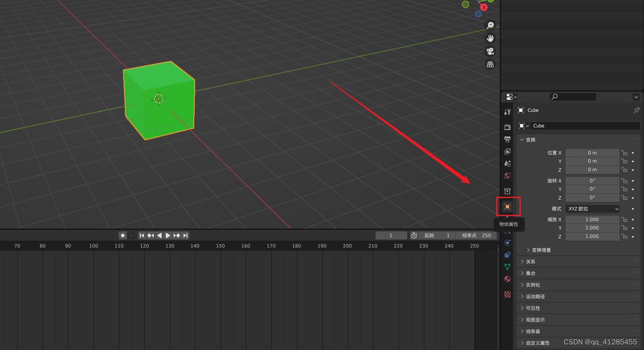Switch to Output properties tab
The width and height of the screenshot is (644, 350).
point(507,139)
